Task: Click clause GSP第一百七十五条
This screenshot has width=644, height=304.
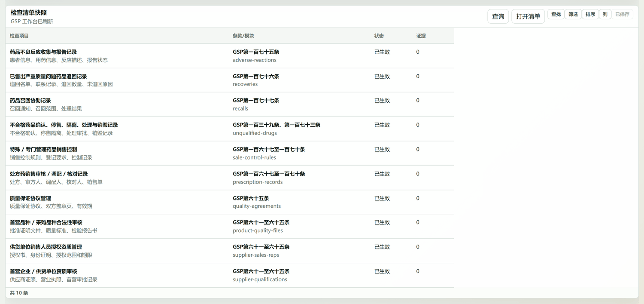Action: [256, 52]
